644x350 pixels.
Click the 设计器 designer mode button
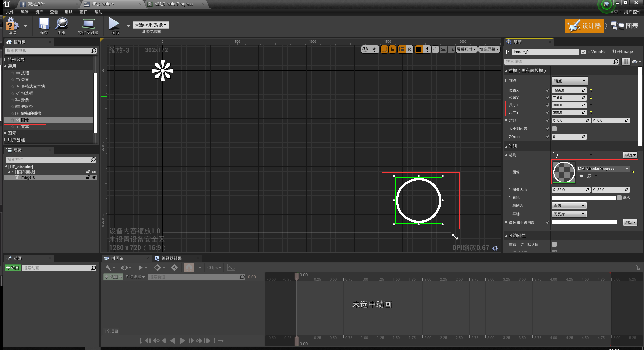(584, 26)
